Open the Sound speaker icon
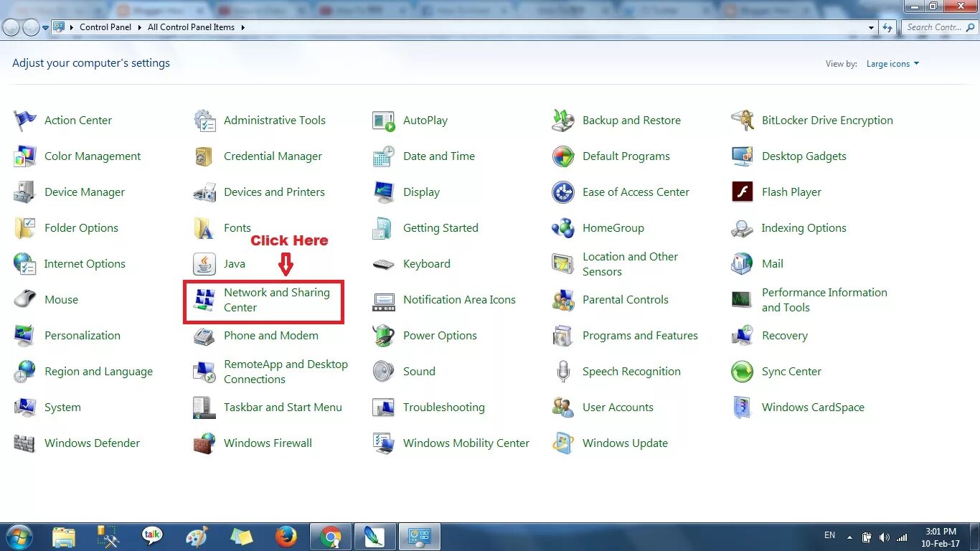980x551 pixels. click(x=384, y=372)
